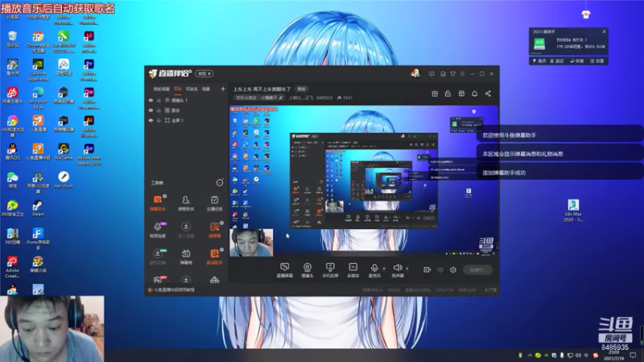Click the pencil edit icon beside category tag
This screenshot has width=644, height=362.
click(281, 97)
